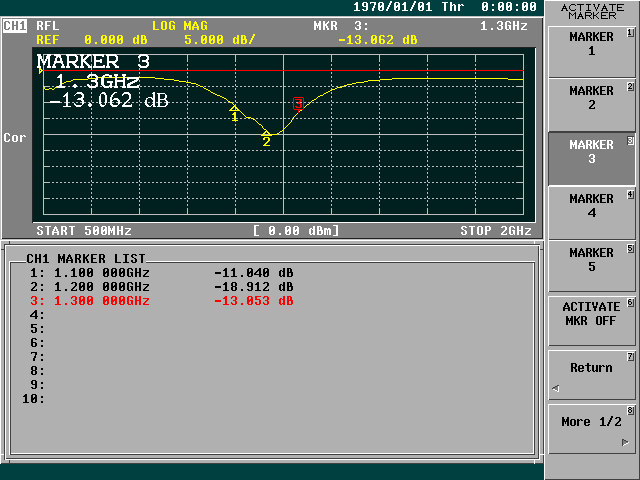Click the Return softkey

click(591, 375)
